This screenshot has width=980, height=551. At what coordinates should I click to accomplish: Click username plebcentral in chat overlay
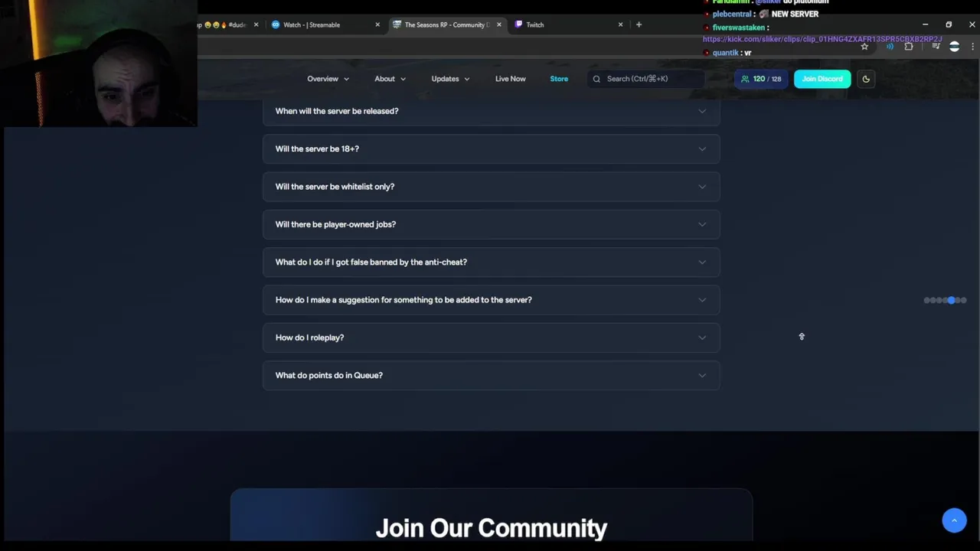click(x=733, y=14)
